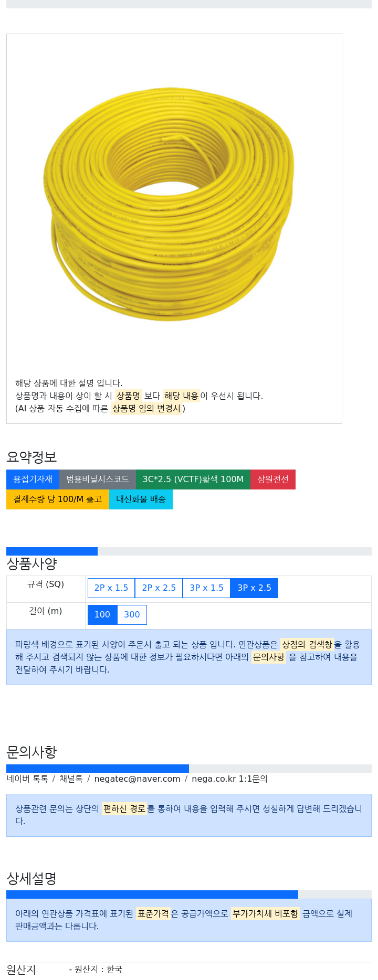Image resolution: width=378 pixels, height=980 pixels.
Task: Open the nega.co.kr 1:1문의 link
Action: 229,779
